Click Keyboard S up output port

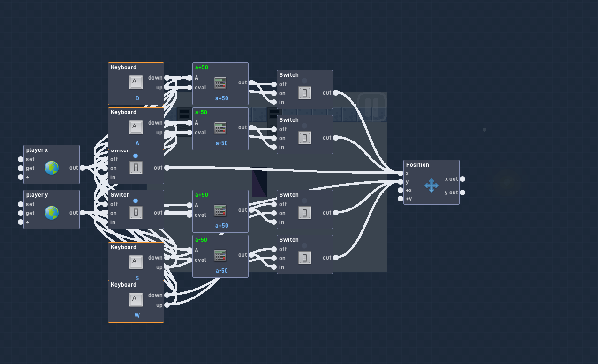(x=167, y=267)
